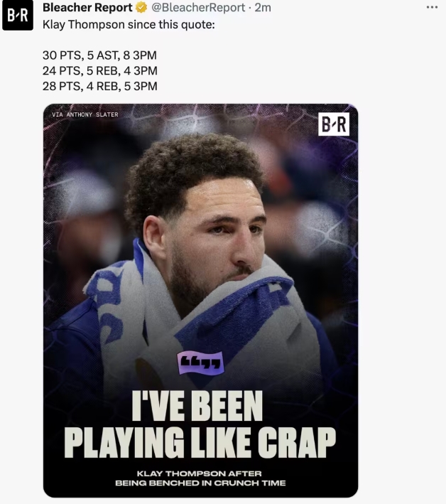Click the Bleacher Report profile avatar

(18, 16)
